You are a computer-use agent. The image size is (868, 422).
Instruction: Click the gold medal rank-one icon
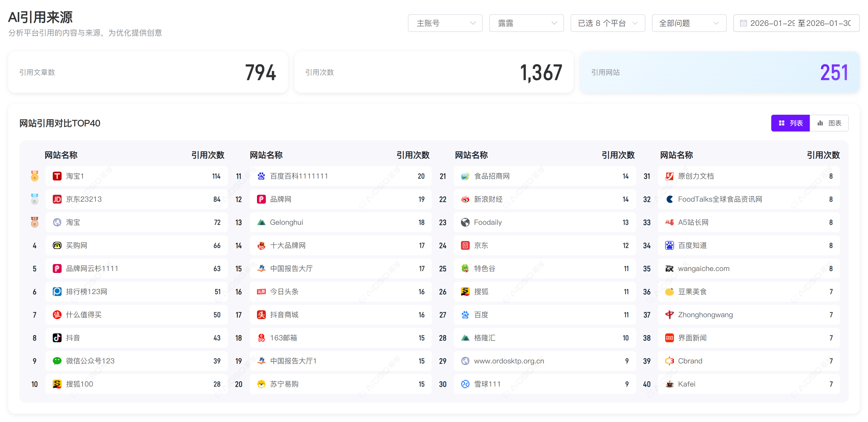(34, 176)
